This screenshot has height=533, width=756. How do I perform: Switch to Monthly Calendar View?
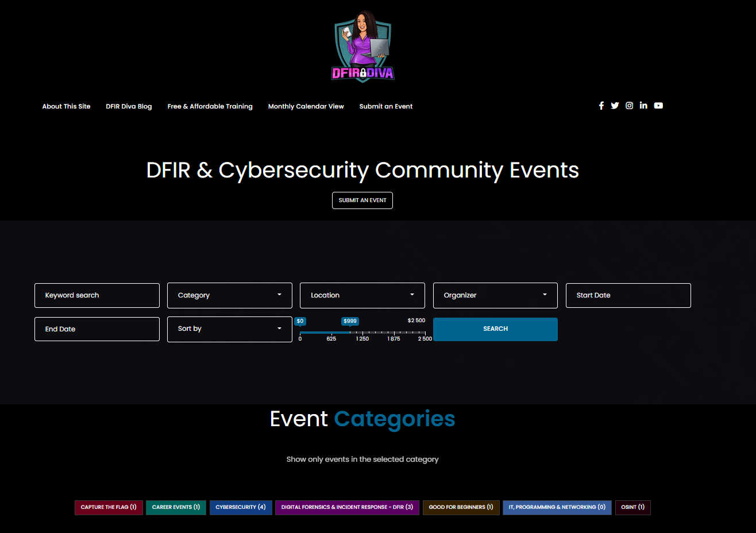click(x=306, y=106)
